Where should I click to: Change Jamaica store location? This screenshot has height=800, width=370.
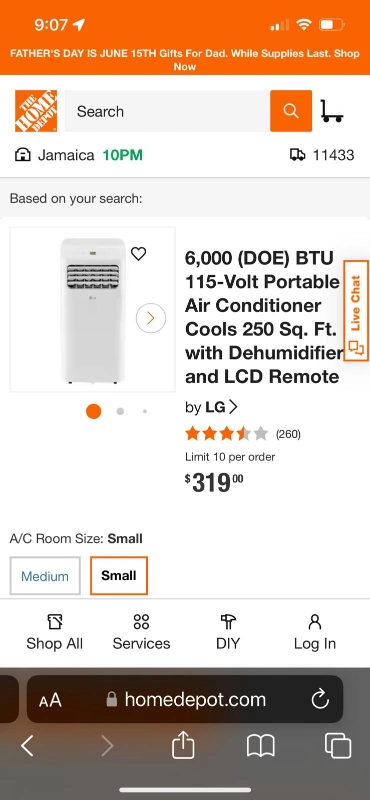[79, 155]
